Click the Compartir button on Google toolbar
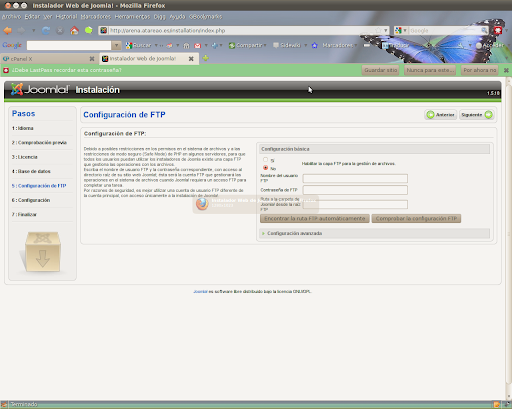 [247, 45]
